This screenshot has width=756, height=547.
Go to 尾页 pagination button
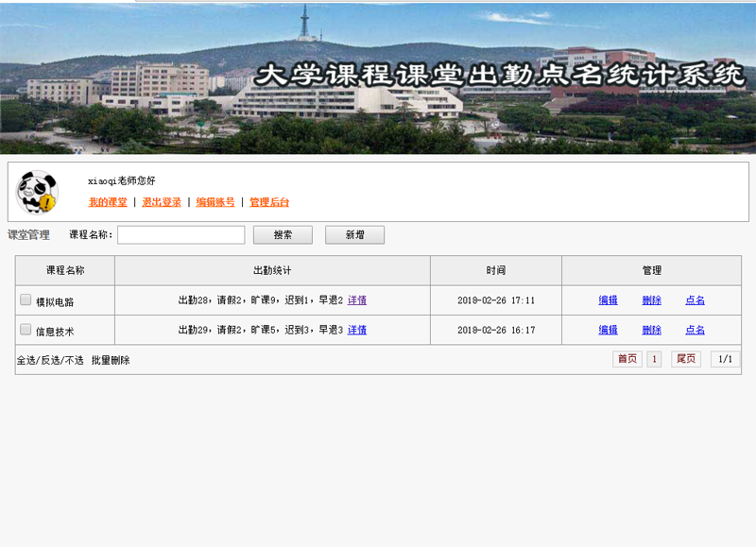click(686, 359)
